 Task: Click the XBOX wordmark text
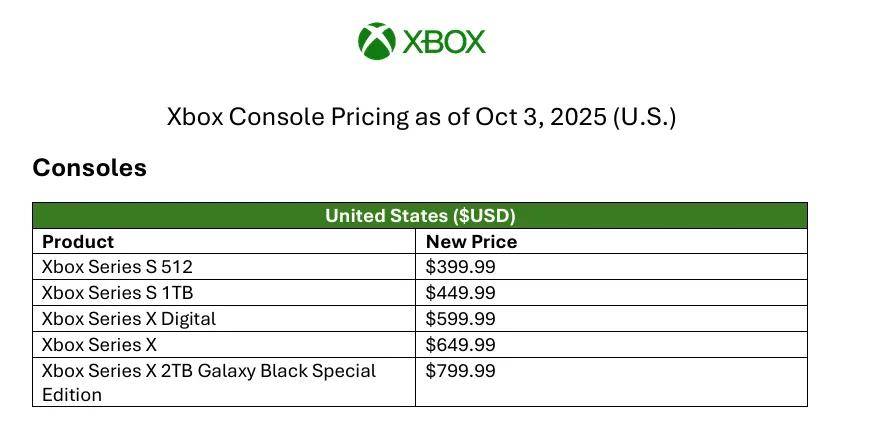click(x=443, y=42)
